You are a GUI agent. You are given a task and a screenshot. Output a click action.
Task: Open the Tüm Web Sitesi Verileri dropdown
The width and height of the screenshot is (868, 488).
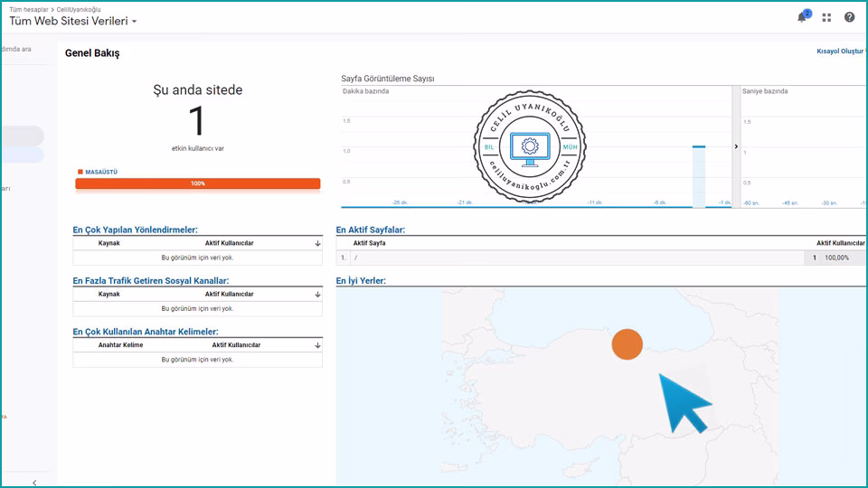[72, 21]
